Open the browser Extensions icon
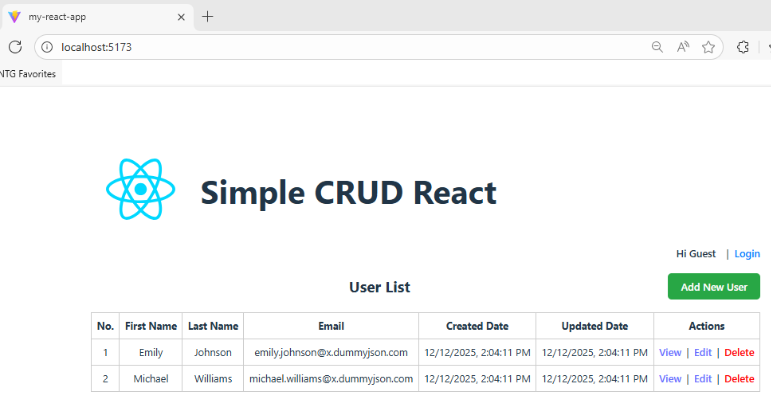771x402 pixels. (x=743, y=47)
